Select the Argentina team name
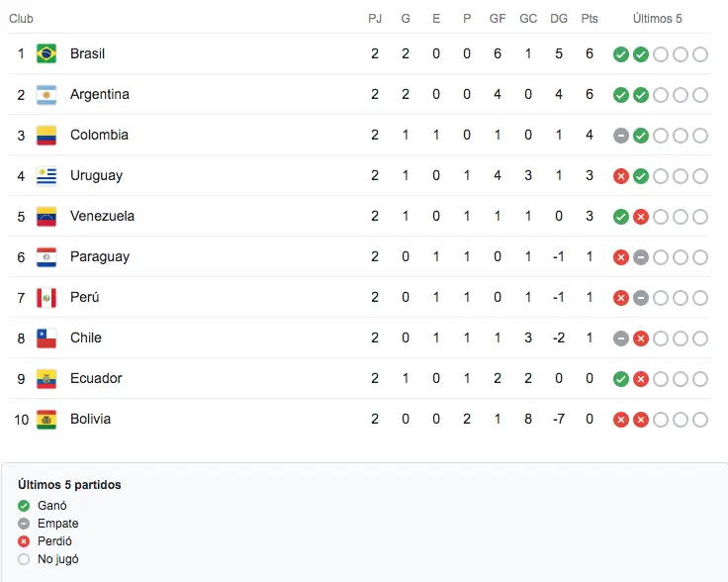This screenshot has height=582, width=728. (100, 94)
